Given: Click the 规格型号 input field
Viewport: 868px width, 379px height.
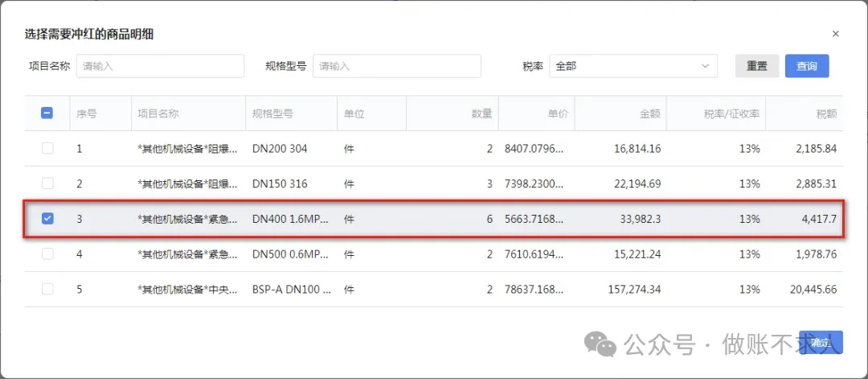Looking at the screenshot, I should [396, 66].
